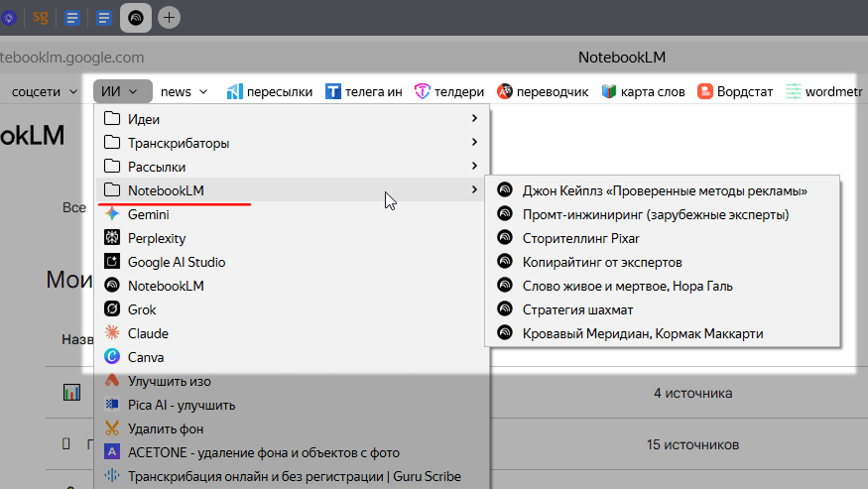The image size is (868, 489).
Task: Open the news bookmarks dropdown
Action: tap(184, 91)
